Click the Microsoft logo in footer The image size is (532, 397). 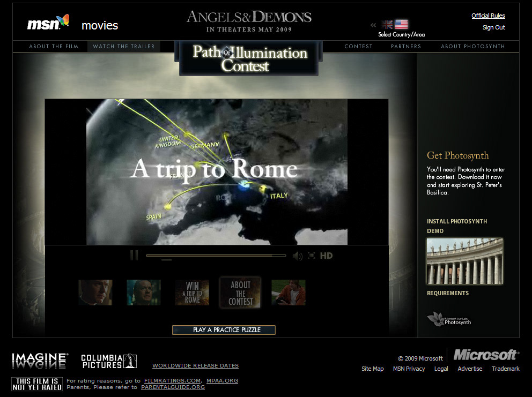[486, 355]
